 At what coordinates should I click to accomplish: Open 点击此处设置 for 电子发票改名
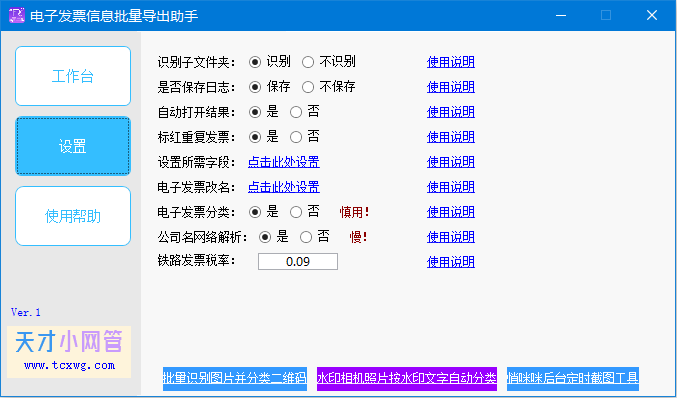284,187
